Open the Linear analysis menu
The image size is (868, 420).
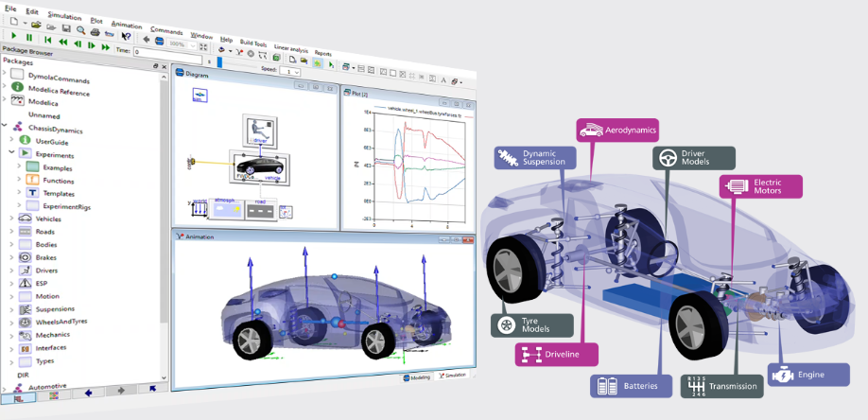point(290,48)
